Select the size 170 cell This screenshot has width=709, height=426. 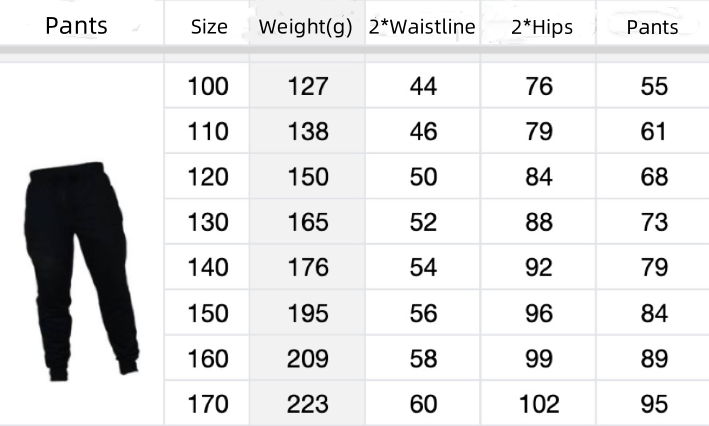click(x=208, y=404)
